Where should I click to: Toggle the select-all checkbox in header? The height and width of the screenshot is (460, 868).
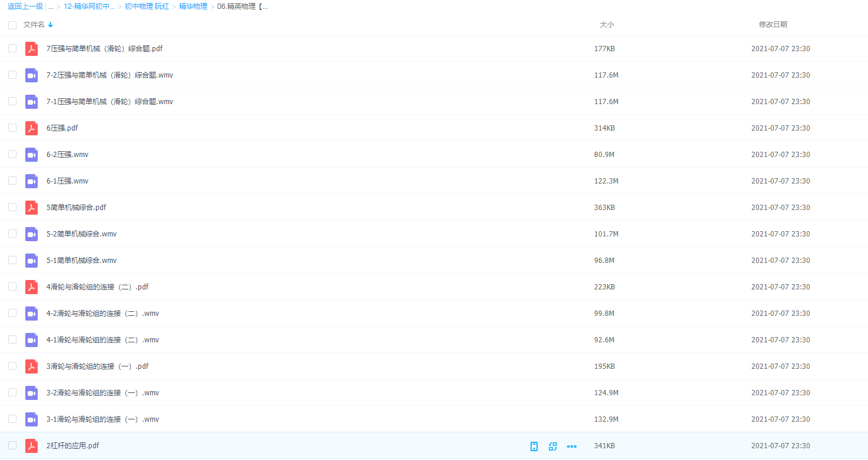[12, 25]
